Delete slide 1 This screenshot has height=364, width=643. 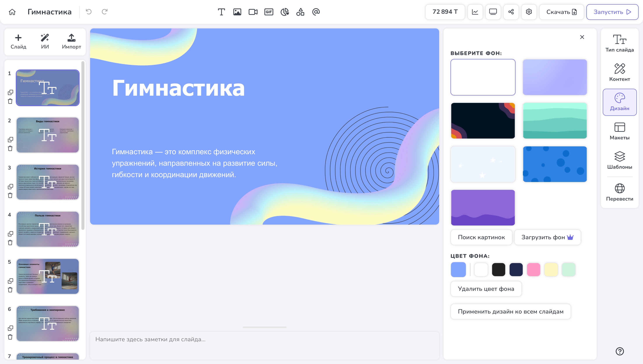pos(10,101)
